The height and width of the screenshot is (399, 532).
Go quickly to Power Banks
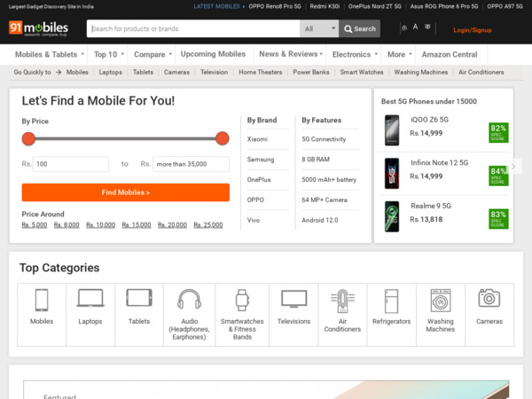point(311,73)
